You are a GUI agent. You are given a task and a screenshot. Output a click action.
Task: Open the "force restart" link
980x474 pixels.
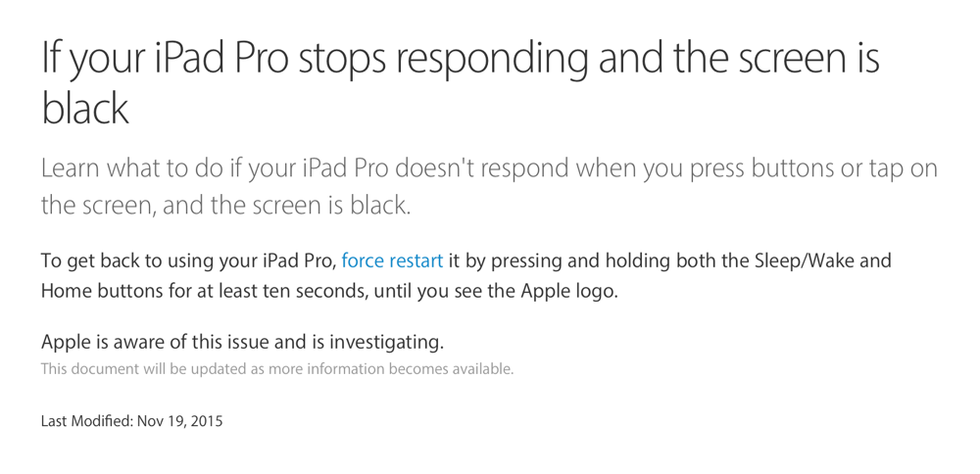click(392, 260)
